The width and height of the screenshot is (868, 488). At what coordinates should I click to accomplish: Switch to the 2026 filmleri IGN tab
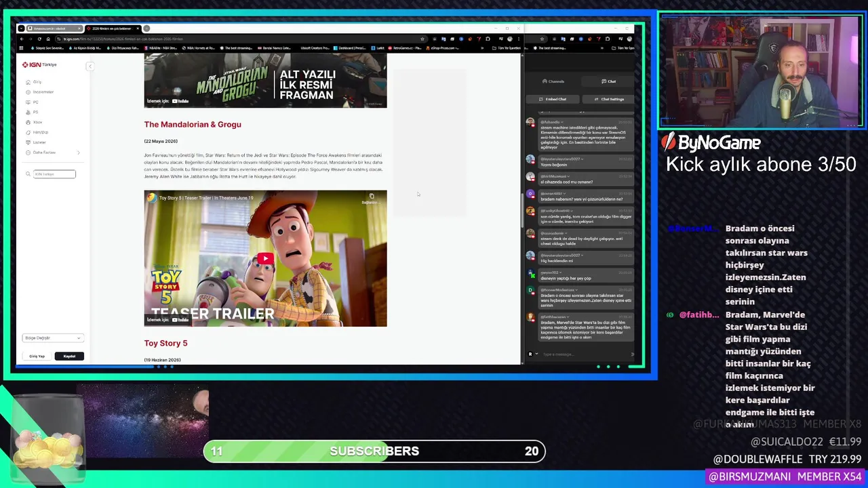[x=112, y=28]
